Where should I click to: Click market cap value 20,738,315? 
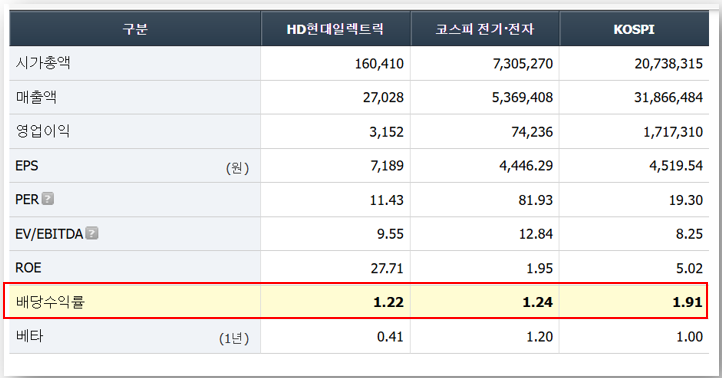click(x=669, y=64)
